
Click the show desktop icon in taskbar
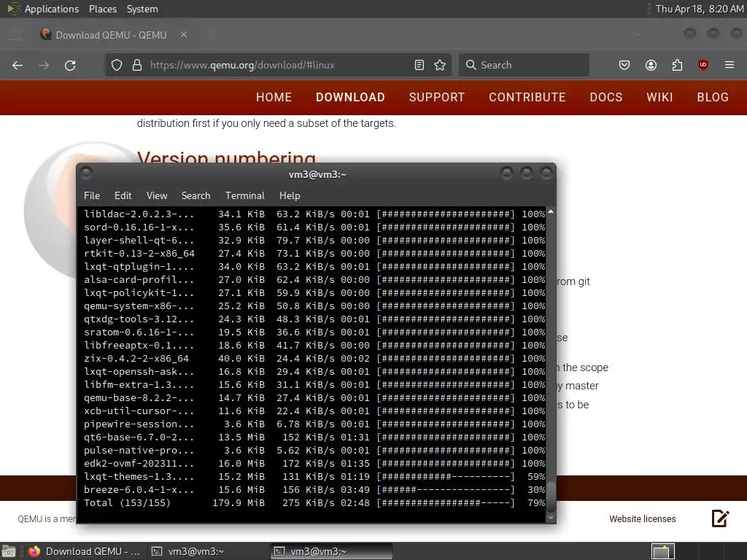pyautogui.click(x=9, y=551)
